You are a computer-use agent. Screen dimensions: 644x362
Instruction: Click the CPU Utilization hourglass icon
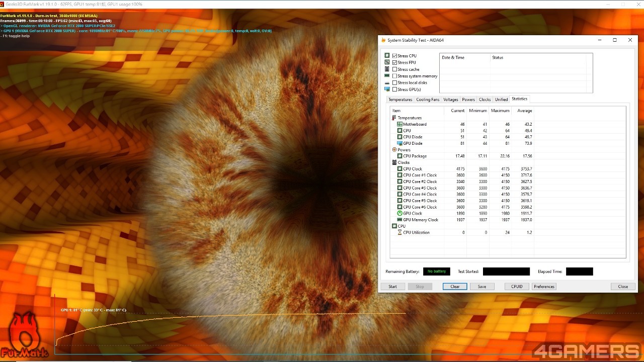click(x=400, y=232)
